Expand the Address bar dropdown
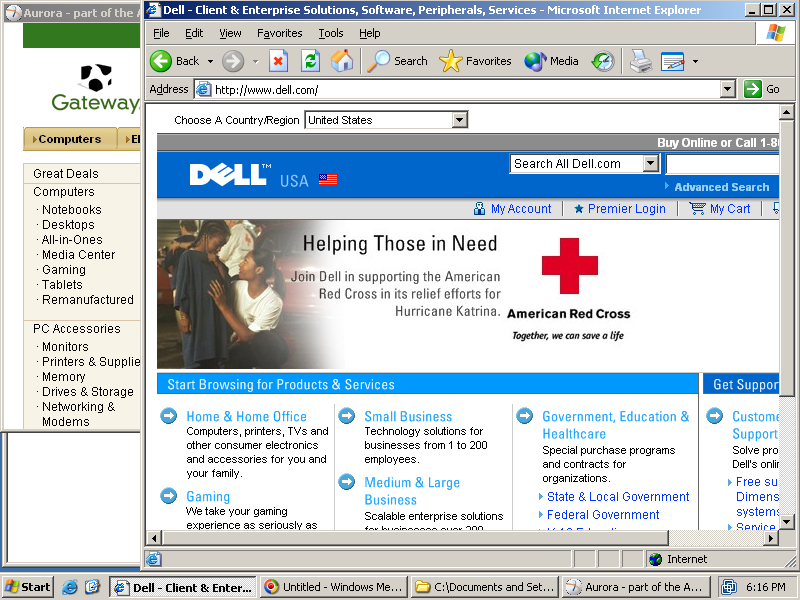The image size is (800, 600). pos(728,89)
